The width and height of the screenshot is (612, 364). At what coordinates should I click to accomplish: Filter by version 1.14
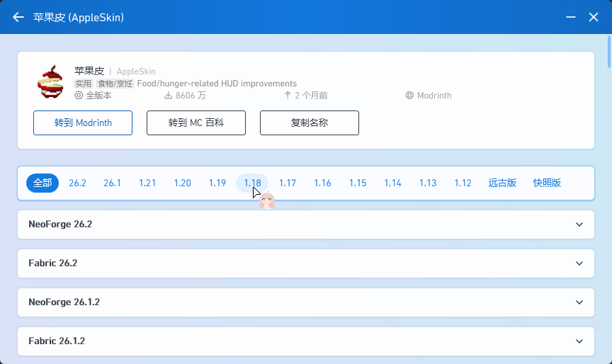point(392,183)
